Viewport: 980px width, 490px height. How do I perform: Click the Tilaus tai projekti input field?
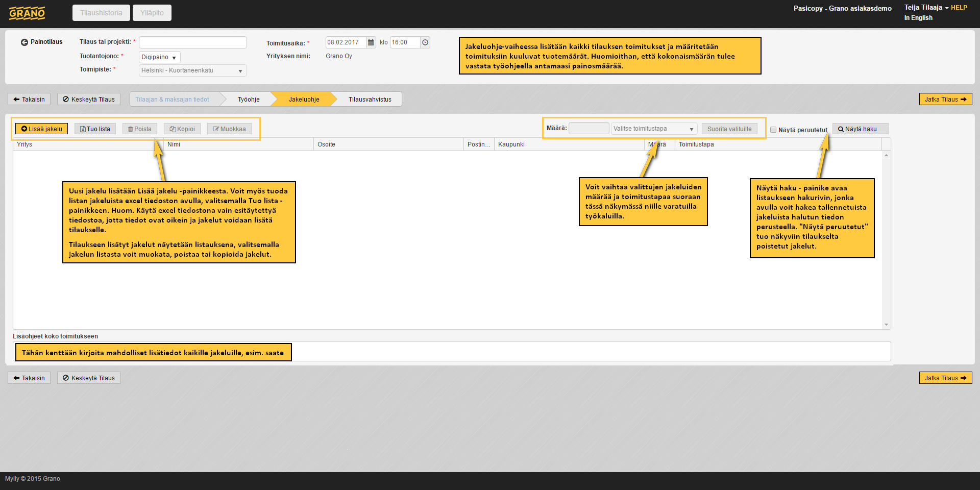point(192,42)
